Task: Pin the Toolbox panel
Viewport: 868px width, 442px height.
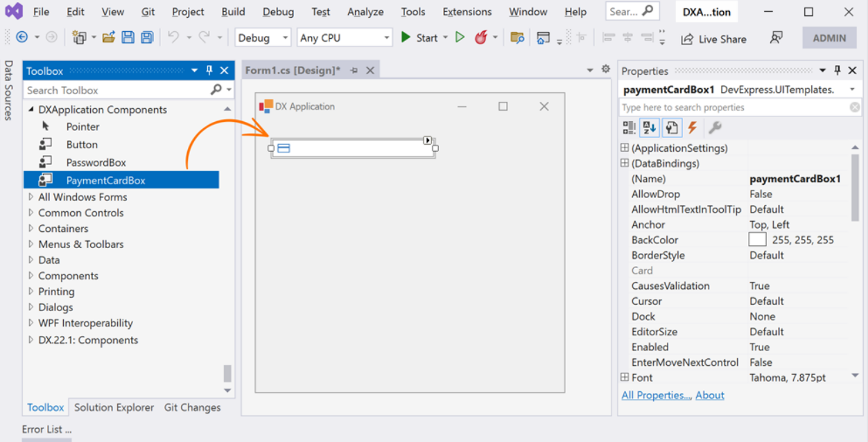Action: pyautogui.click(x=209, y=70)
